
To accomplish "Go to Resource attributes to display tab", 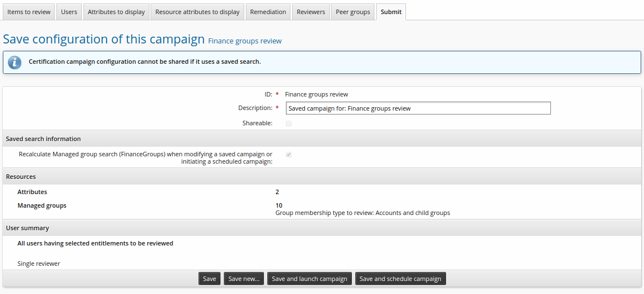I will point(197,12).
